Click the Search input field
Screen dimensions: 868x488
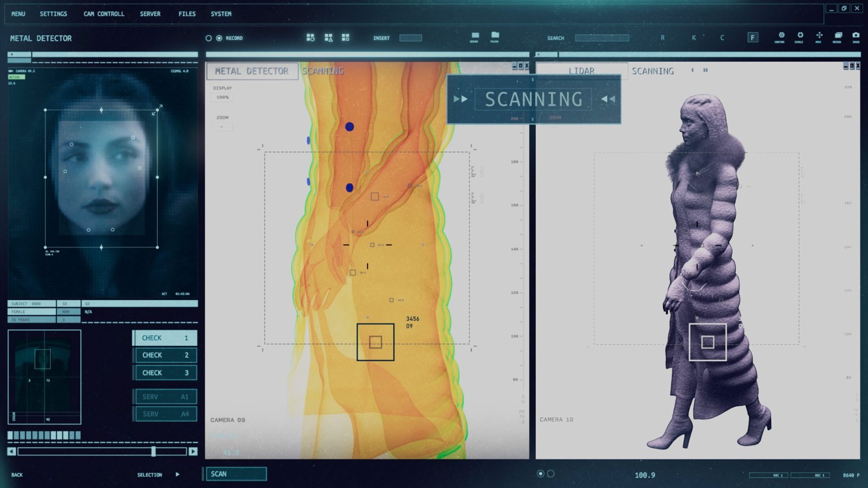coord(602,38)
